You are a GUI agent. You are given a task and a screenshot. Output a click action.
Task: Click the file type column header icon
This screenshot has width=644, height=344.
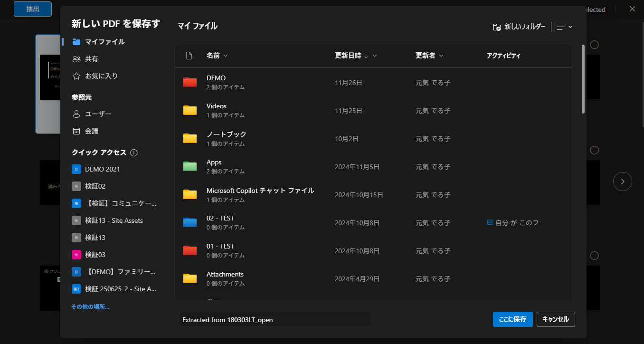click(189, 56)
